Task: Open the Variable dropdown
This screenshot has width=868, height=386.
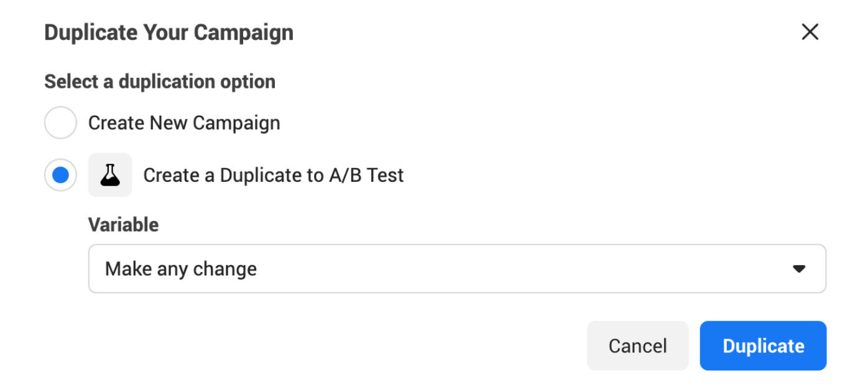Action: (456, 269)
